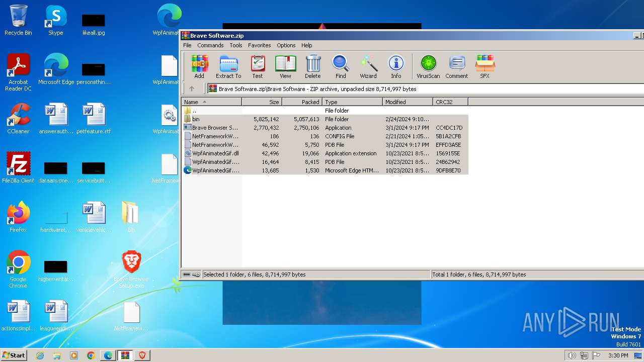Click the taskbar clock showing 3:30 PM
This screenshot has width=644, height=362.
tap(618, 355)
